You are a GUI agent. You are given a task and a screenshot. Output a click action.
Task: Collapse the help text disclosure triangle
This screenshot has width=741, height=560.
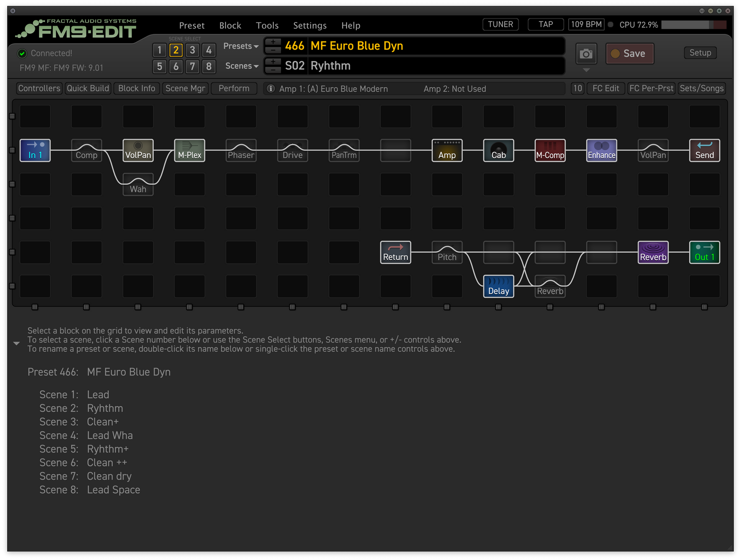[x=16, y=343]
